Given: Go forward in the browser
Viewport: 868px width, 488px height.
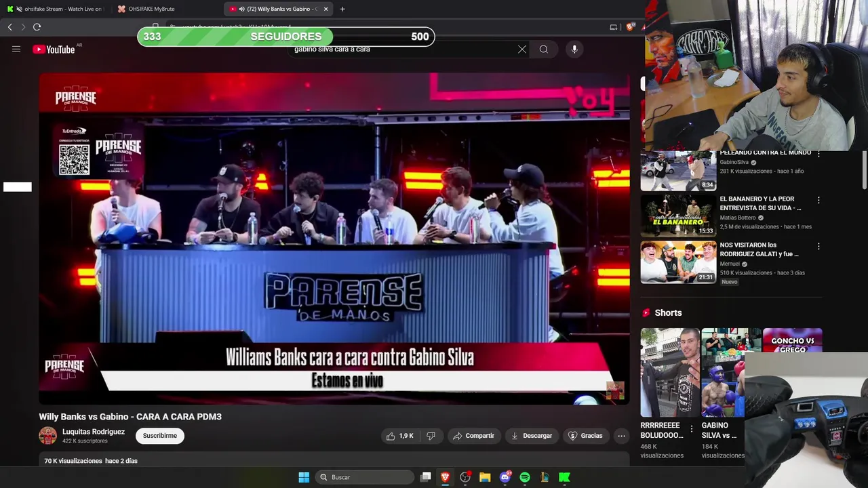Looking at the screenshot, I should 23,27.
